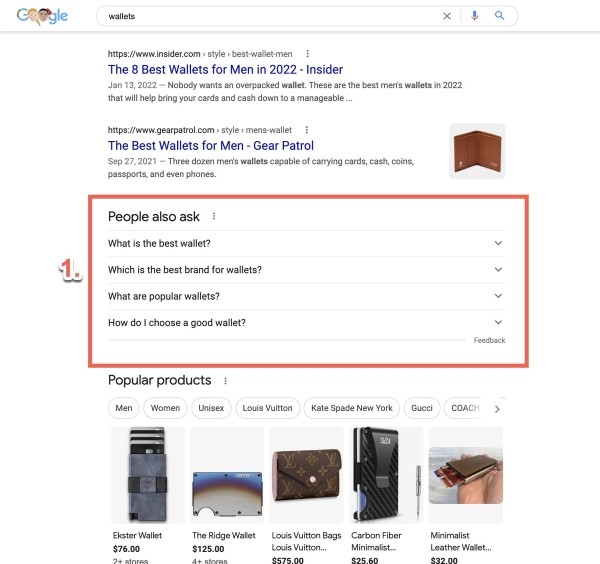
Task: Click the Feedback link
Action: pos(489,340)
